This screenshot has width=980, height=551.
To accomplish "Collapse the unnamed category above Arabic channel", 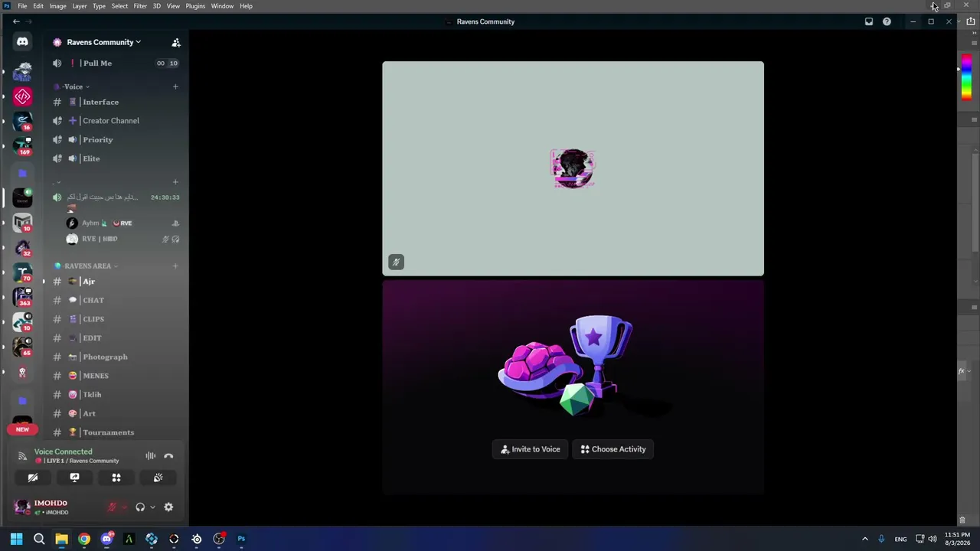I will (57, 182).
